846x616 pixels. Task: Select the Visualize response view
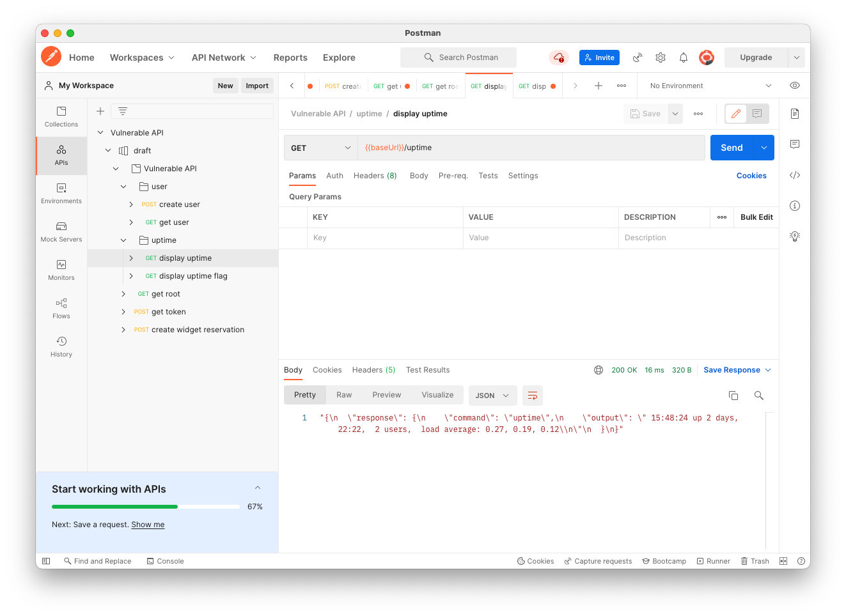(x=437, y=395)
